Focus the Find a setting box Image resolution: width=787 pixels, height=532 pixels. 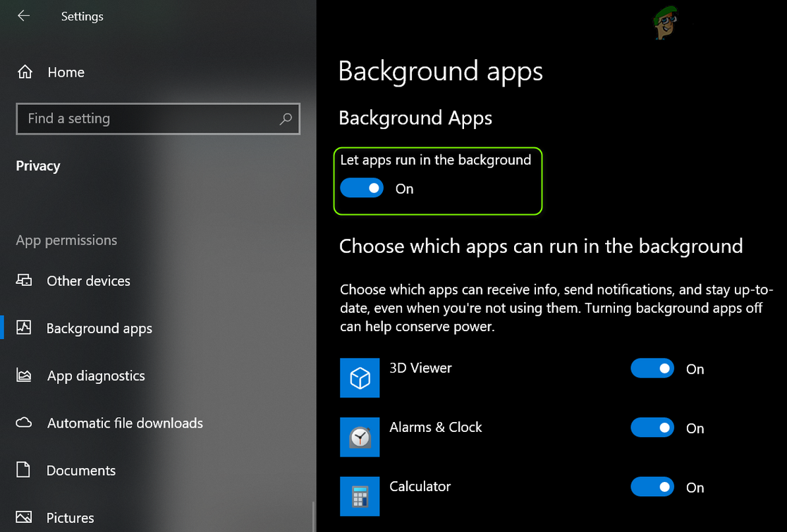[158, 119]
